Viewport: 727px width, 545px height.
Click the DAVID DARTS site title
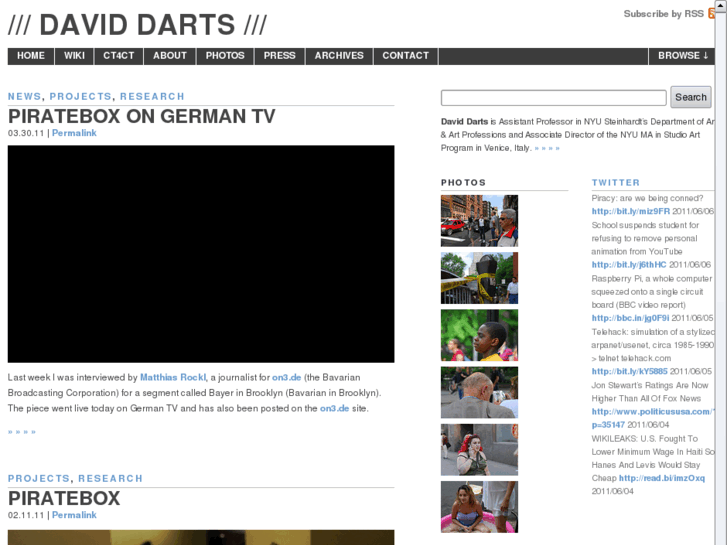[x=137, y=25]
